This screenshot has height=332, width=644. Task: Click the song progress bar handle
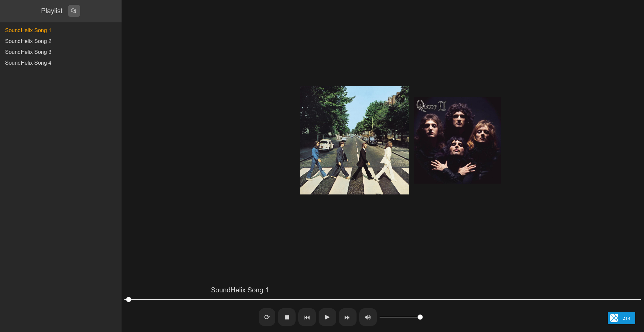(x=129, y=299)
